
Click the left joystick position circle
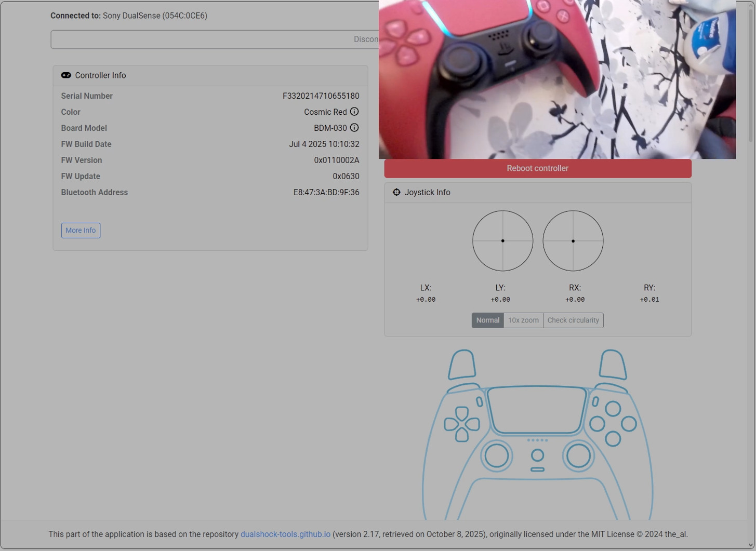tap(502, 241)
